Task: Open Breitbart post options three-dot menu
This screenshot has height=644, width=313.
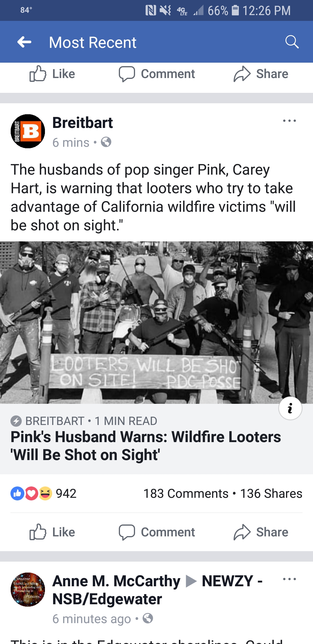Action: tap(290, 121)
